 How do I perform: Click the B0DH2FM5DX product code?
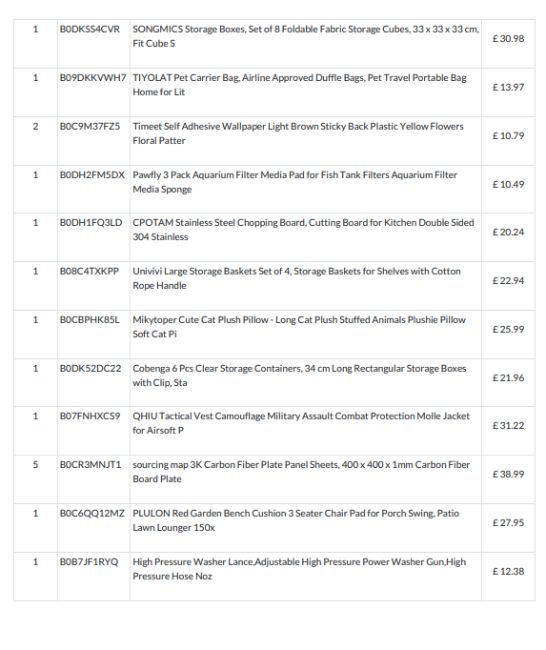[92, 175]
